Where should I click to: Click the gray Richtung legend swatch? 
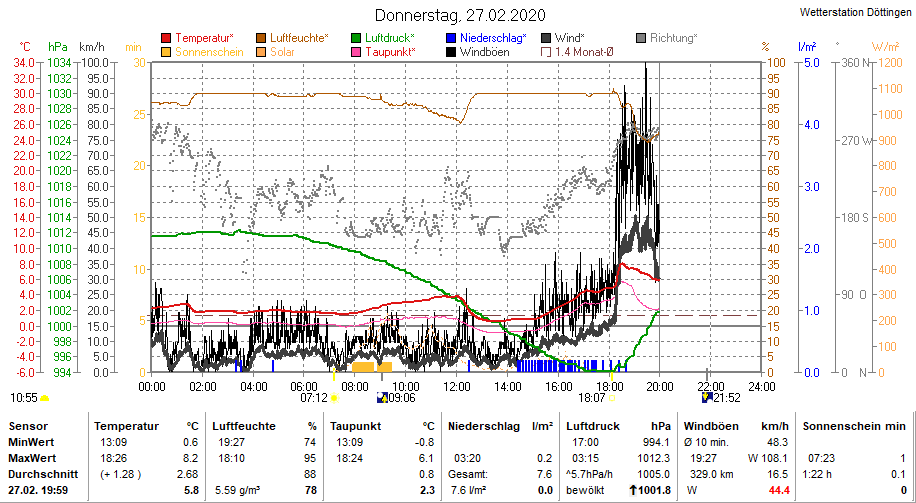click(x=641, y=38)
